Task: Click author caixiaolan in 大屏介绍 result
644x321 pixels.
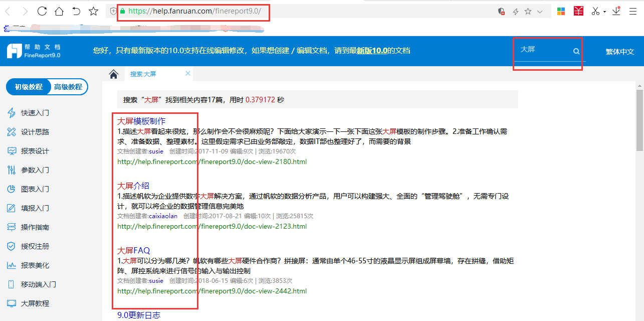Action: point(163,216)
